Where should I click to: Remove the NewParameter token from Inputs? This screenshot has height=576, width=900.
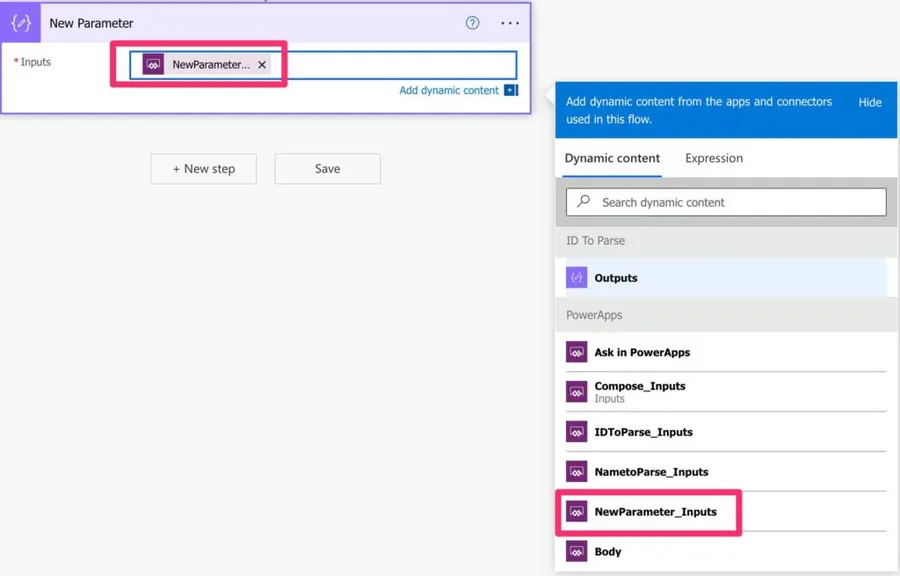pos(262,65)
